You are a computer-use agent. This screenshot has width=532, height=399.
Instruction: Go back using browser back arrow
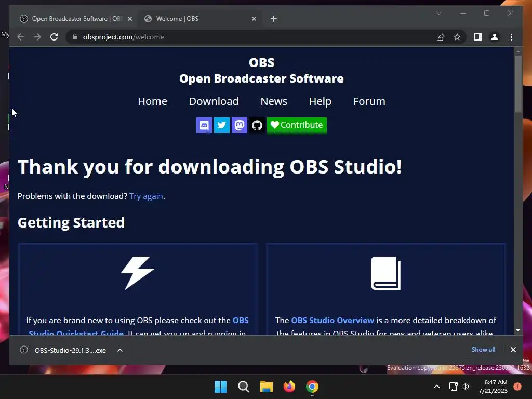pyautogui.click(x=21, y=37)
